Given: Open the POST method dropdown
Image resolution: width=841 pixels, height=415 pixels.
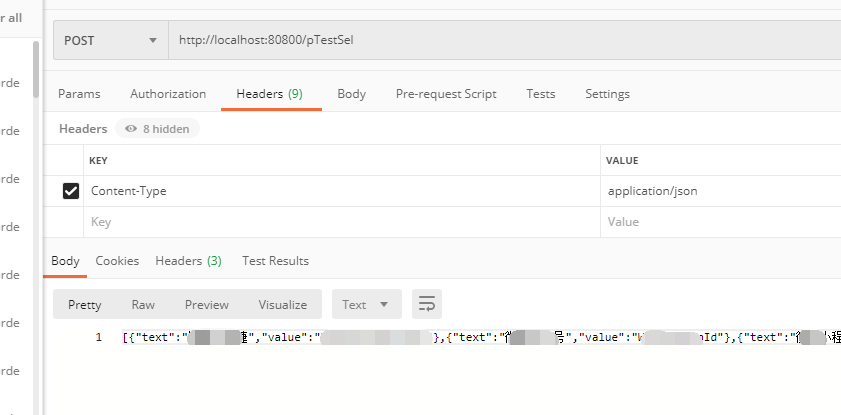Looking at the screenshot, I should click(x=110, y=40).
